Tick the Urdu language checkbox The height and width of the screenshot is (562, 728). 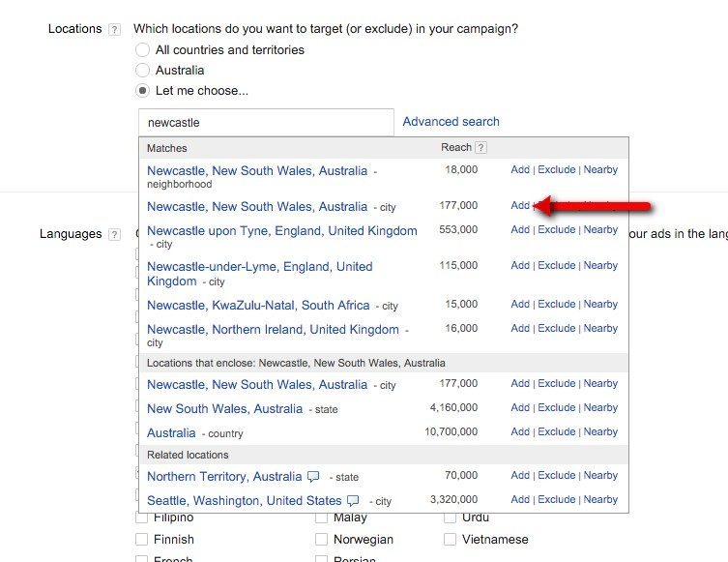[450, 518]
